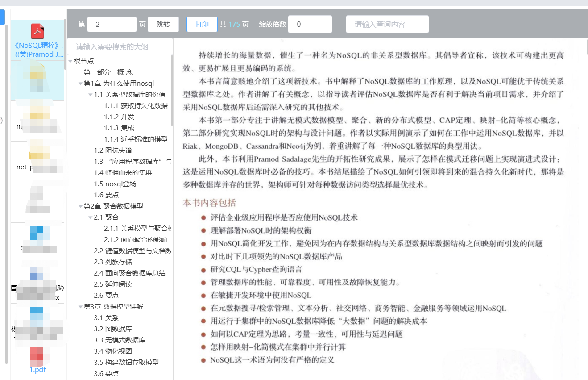Select 2.4 面向聚合数据库总结 entry
This screenshot has height=380, width=588.
pyautogui.click(x=130, y=273)
